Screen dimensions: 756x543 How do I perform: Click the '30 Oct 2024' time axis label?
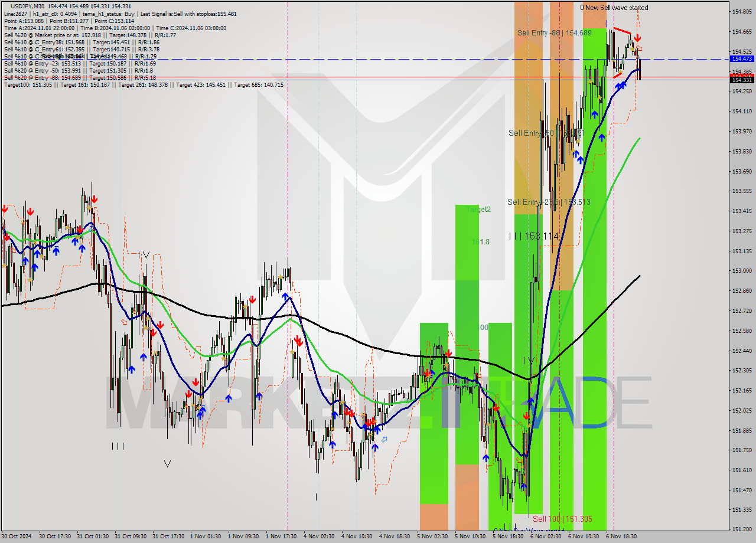(16, 537)
